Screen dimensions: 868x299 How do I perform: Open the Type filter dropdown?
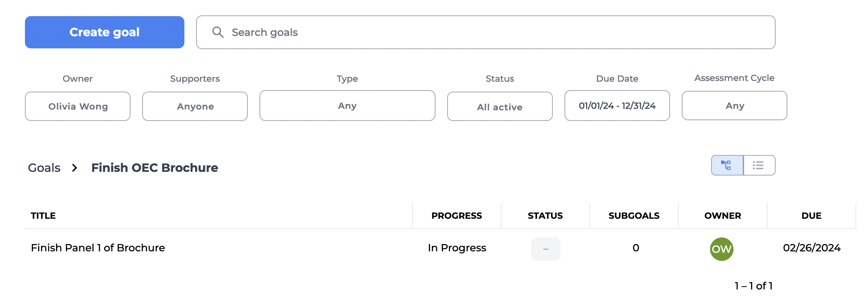coord(347,106)
